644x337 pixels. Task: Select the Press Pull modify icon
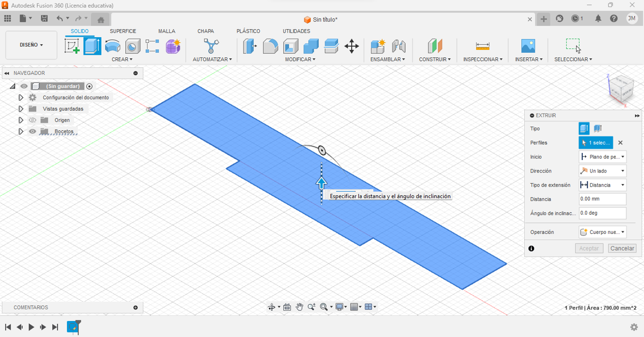coord(250,46)
